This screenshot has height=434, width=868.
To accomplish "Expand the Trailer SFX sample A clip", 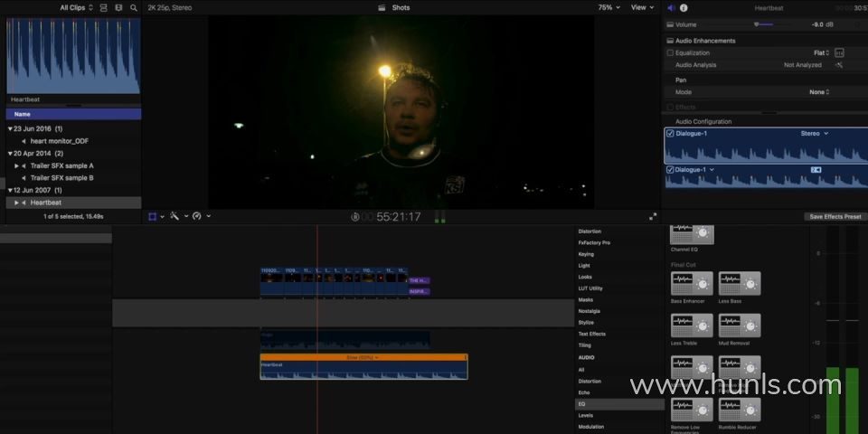I will (x=16, y=166).
